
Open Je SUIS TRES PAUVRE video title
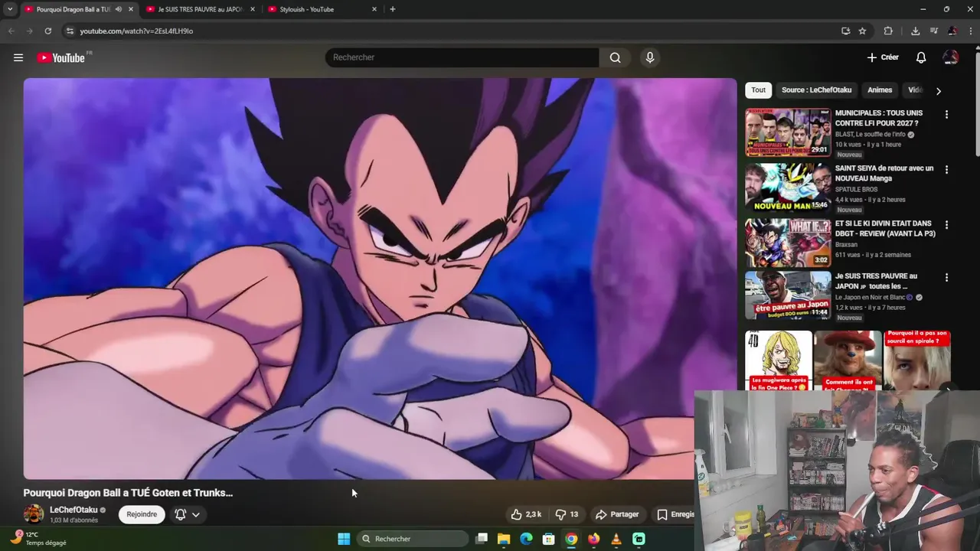pos(876,281)
